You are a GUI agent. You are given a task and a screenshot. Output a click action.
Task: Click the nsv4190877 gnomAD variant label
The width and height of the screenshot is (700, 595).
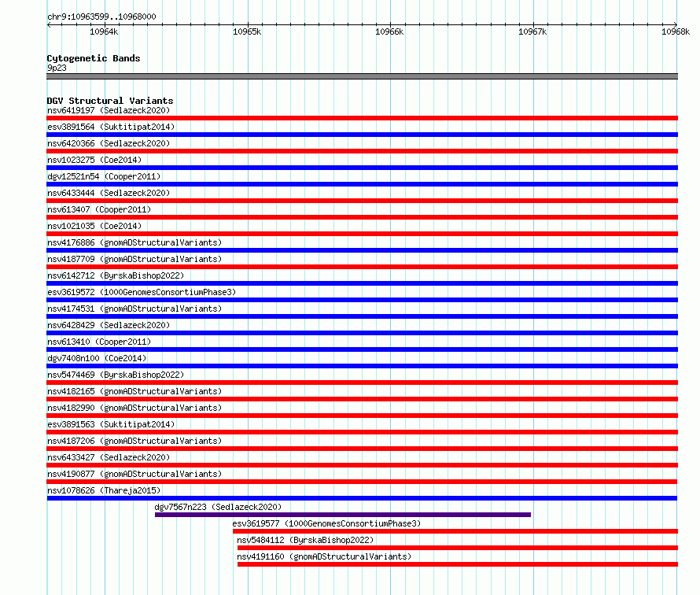pyautogui.click(x=134, y=474)
